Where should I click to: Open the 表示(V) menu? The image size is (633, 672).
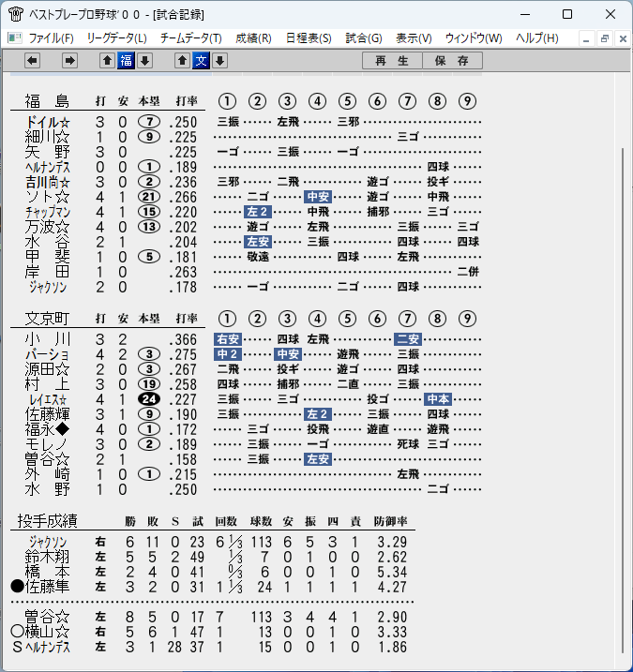coord(414,38)
